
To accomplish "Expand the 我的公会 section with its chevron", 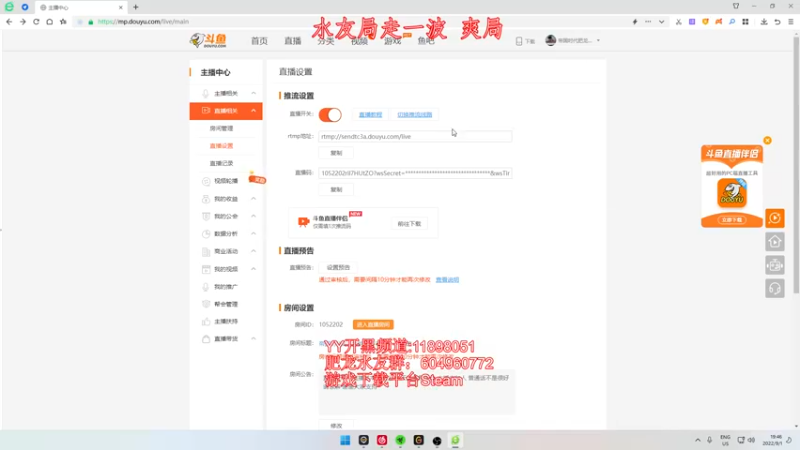I will point(254,216).
